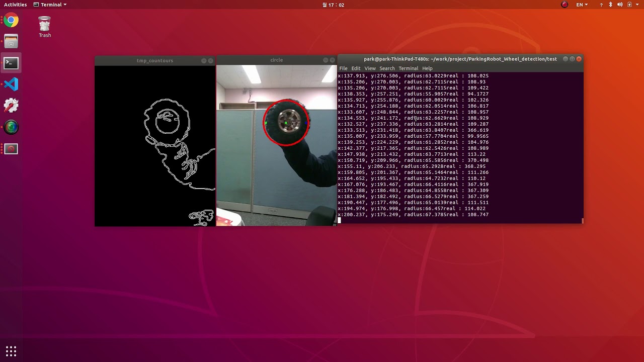The image size is (644, 362).
Task: Click the circle window title
Action: coord(276,60)
